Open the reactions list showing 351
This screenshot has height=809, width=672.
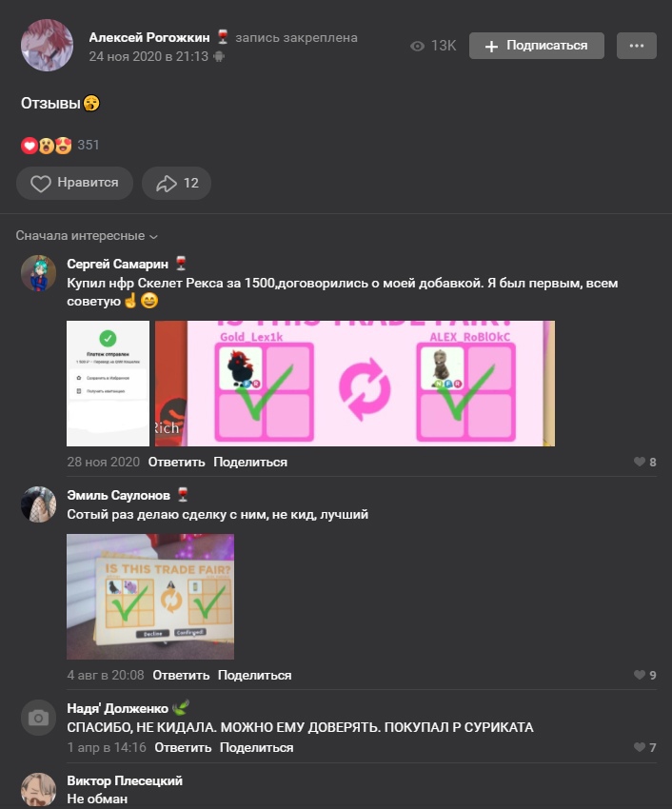click(x=60, y=145)
